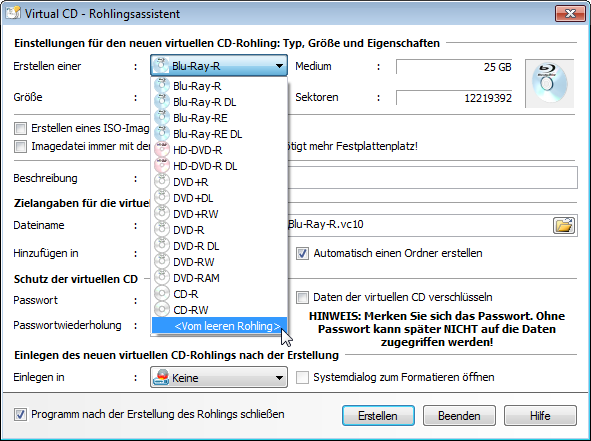Click the Blu-ray disc image beside Medium

pos(550,83)
